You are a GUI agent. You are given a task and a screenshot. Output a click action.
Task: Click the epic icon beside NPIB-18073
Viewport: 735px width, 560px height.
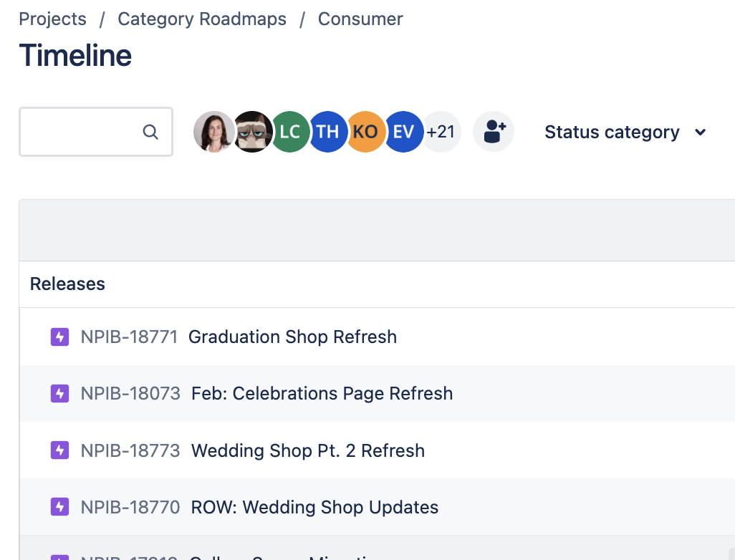click(x=59, y=393)
